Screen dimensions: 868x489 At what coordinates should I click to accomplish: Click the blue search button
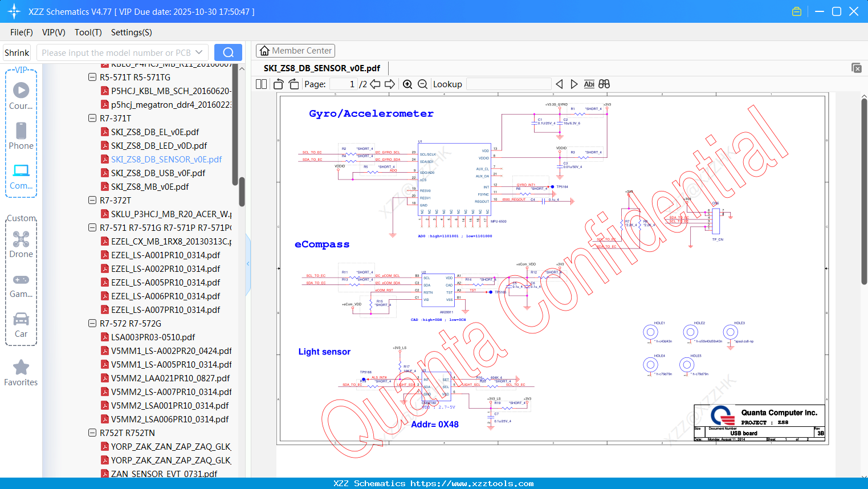coord(228,52)
